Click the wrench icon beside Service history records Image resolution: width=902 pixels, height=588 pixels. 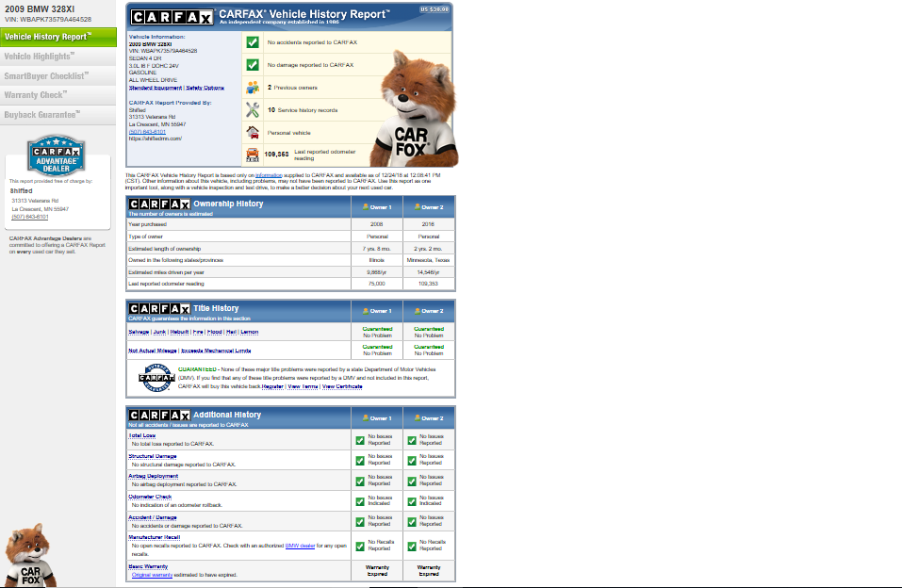click(253, 110)
